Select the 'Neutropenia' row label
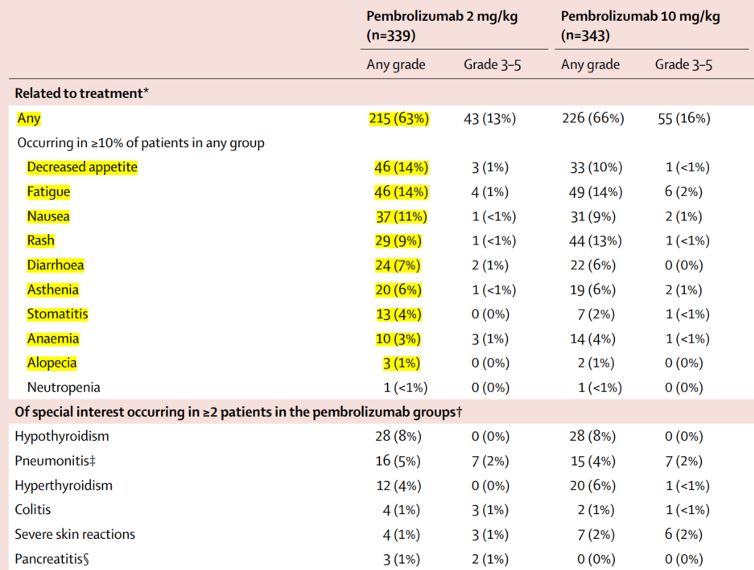This screenshot has width=754, height=570. (x=64, y=387)
